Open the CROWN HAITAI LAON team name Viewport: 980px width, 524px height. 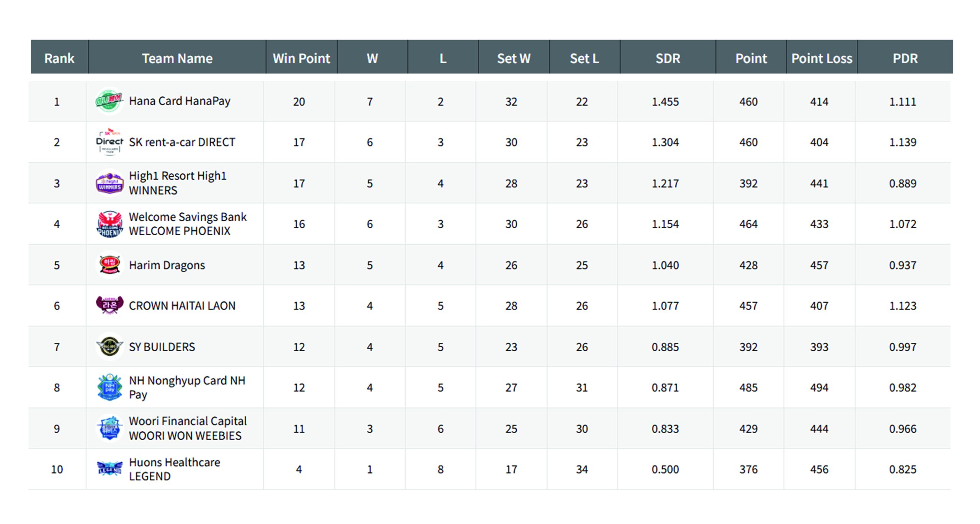tap(182, 306)
